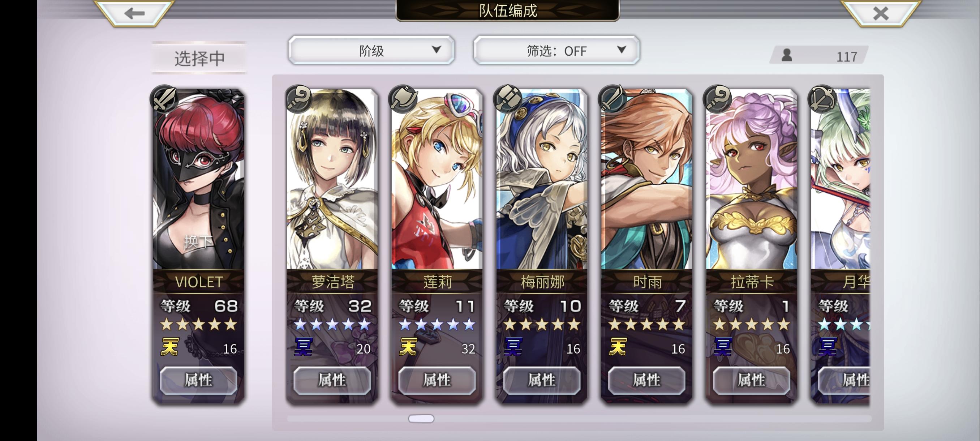Open 属性 details for 萝洁塔
Image resolution: width=980 pixels, height=441 pixels.
point(332,380)
